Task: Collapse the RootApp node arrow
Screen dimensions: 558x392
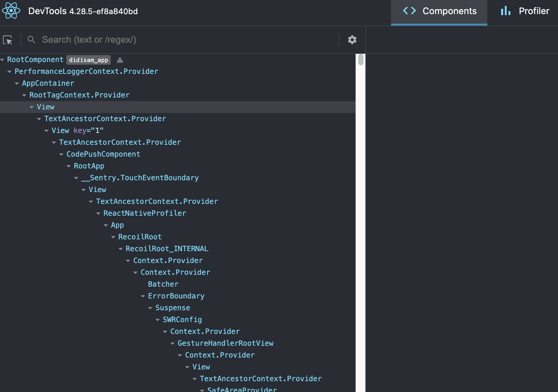Action: 69,166
